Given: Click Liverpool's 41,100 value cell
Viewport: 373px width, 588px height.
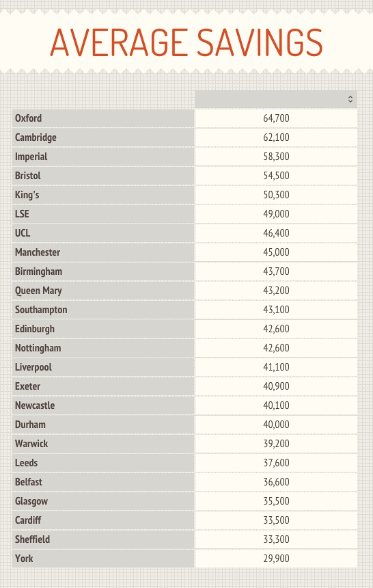Looking at the screenshot, I should (276, 366).
